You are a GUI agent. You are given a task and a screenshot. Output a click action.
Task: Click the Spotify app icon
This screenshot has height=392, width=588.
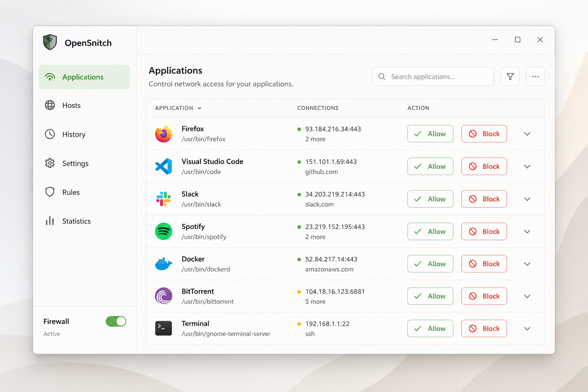[x=163, y=231]
